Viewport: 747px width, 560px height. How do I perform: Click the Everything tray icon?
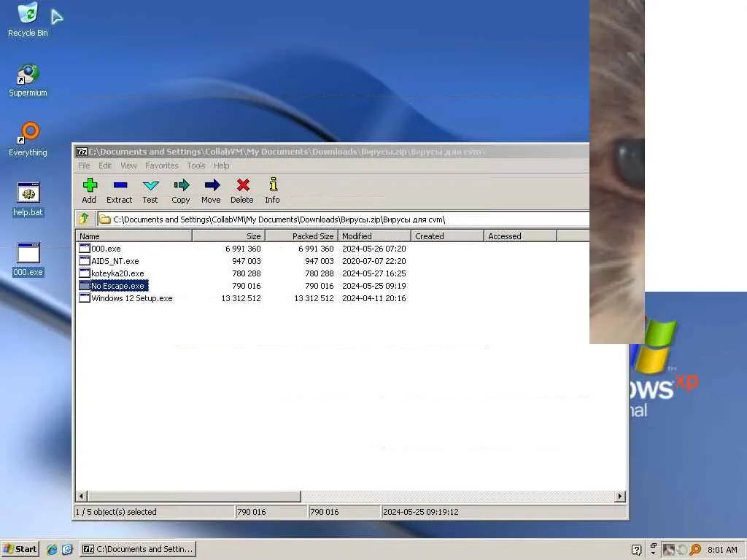point(695,550)
